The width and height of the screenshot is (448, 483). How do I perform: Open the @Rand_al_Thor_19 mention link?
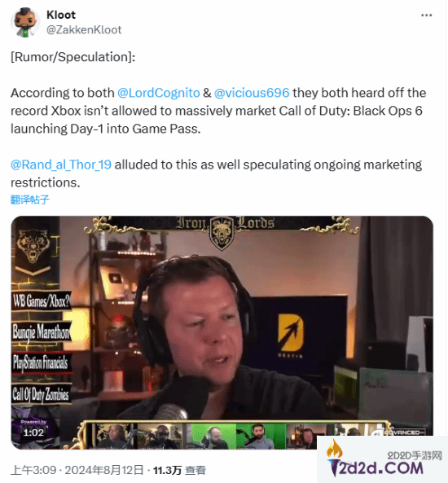[61, 165]
